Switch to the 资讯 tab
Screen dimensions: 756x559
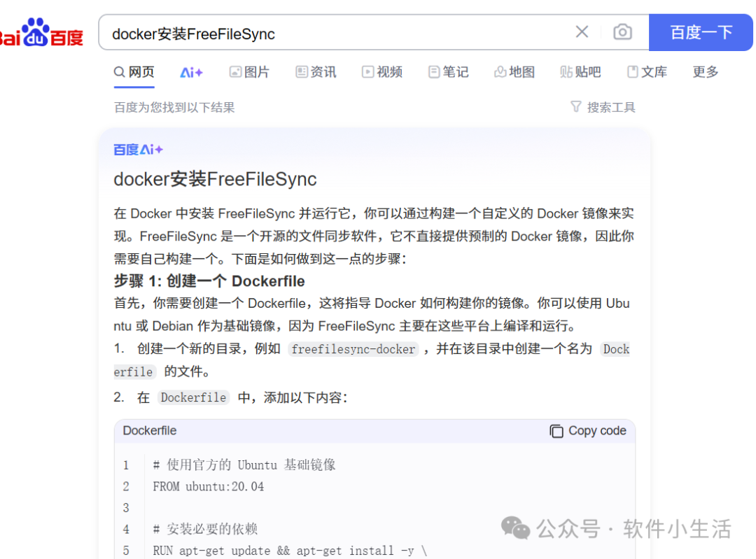click(x=316, y=72)
